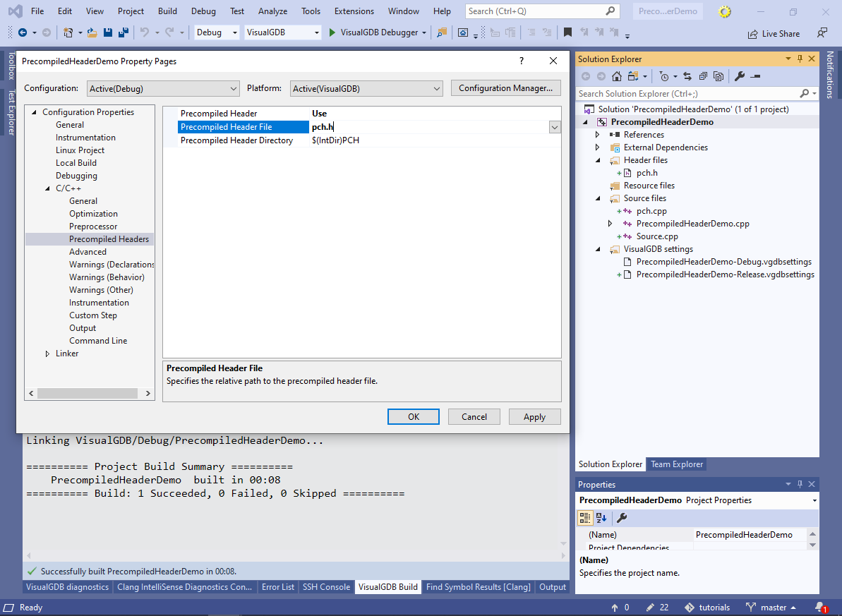Click the Configuration Manager button
The width and height of the screenshot is (842, 616).
(506, 88)
